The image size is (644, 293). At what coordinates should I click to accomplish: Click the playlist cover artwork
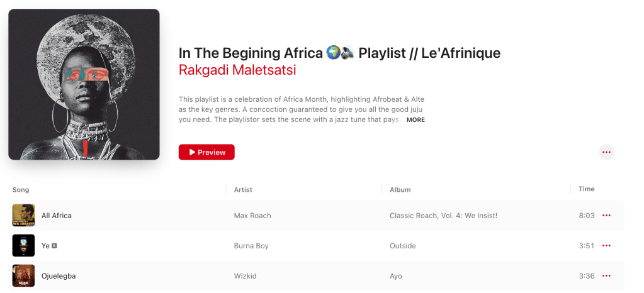tap(84, 84)
